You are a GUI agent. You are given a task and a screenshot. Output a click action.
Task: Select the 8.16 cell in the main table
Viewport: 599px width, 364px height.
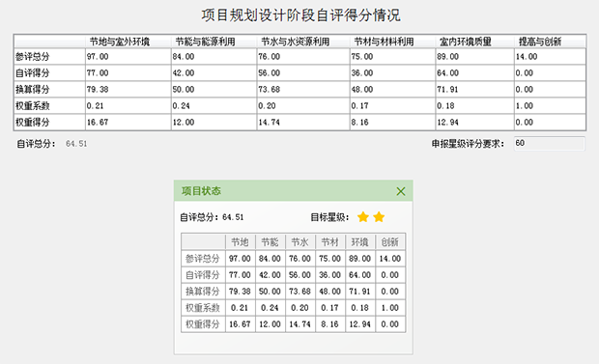click(x=392, y=123)
